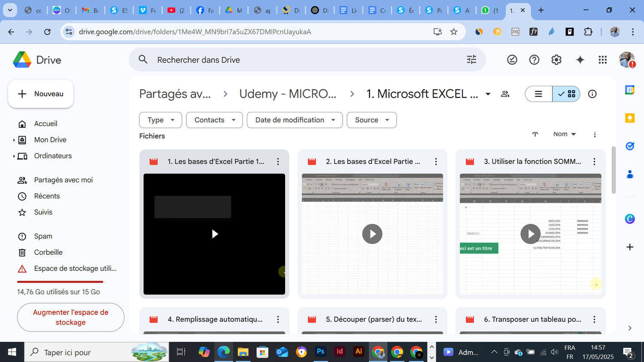The width and height of the screenshot is (644, 362).
Task: Click Augmenter l'espace de stockage button
Action: tap(70, 317)
